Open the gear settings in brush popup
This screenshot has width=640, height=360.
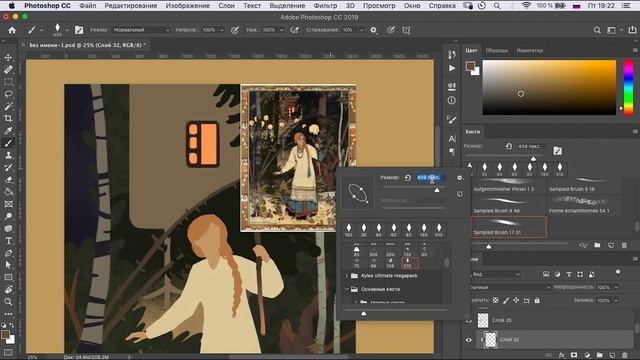[460, 178]
